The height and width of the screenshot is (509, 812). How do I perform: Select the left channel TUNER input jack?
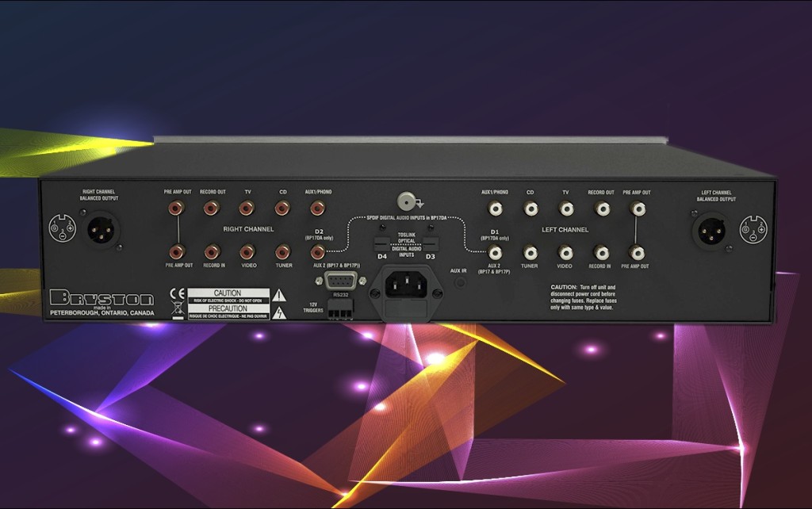coord(530,253)
